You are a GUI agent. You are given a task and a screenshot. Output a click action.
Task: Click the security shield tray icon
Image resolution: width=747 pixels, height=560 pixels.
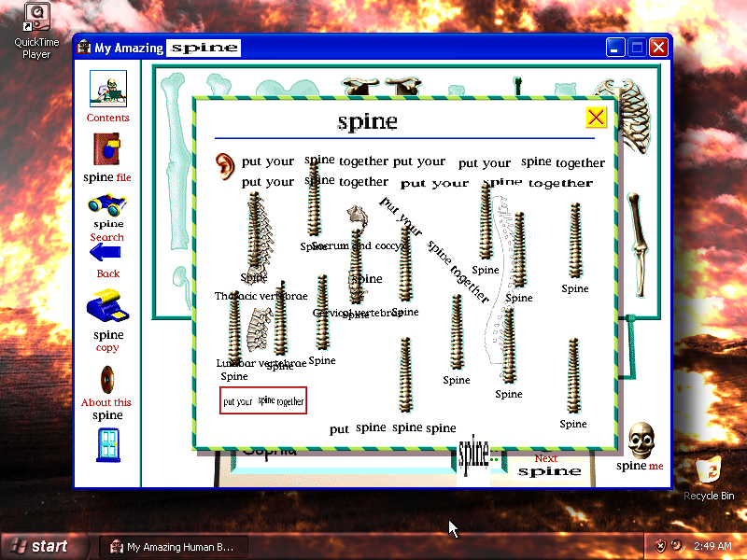pos(660,546)
